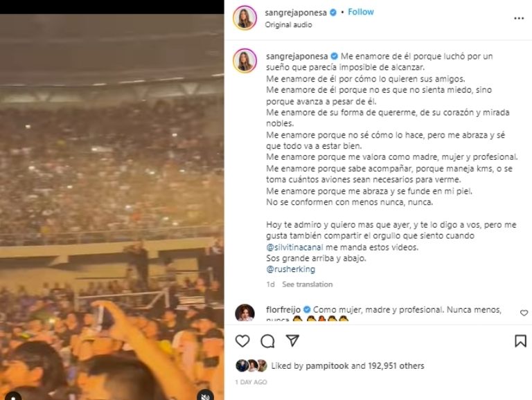View sangrejaponesa header profile picture

[245, 18]
